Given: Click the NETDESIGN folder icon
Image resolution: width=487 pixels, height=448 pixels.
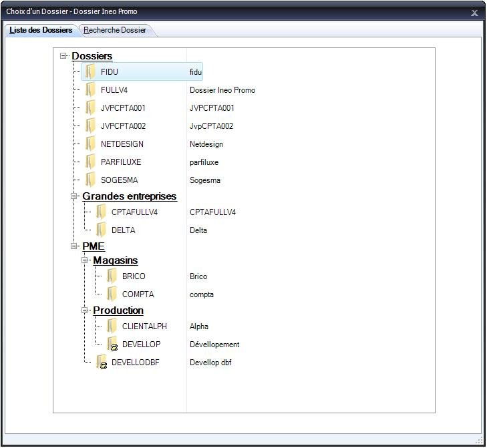Looking at the screenshot, I should 91,144.
